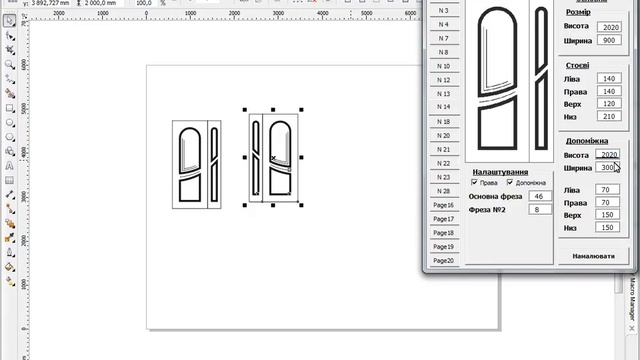Image resolution: width=640 pixels, height=360 pixels.
Task: Open the N 13 tab
Action: coord(444,94)
